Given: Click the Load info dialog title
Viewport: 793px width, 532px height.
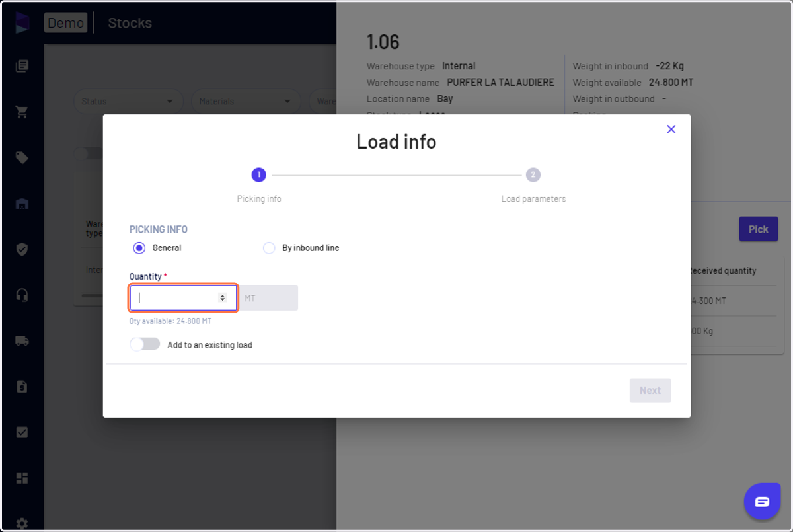Looking at the screenshot, I should [x=397, y=142].
